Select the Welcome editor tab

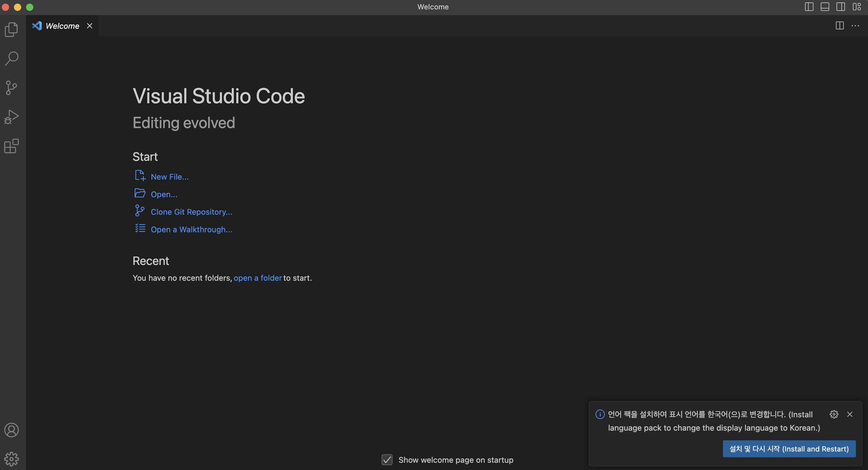[x=62, y=26]
